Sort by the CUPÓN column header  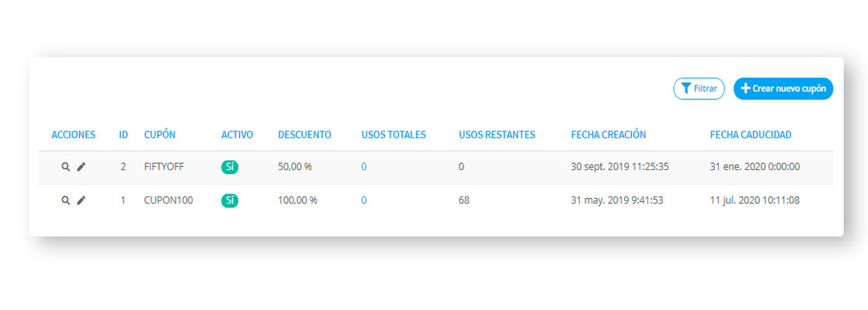pos(161,134)
